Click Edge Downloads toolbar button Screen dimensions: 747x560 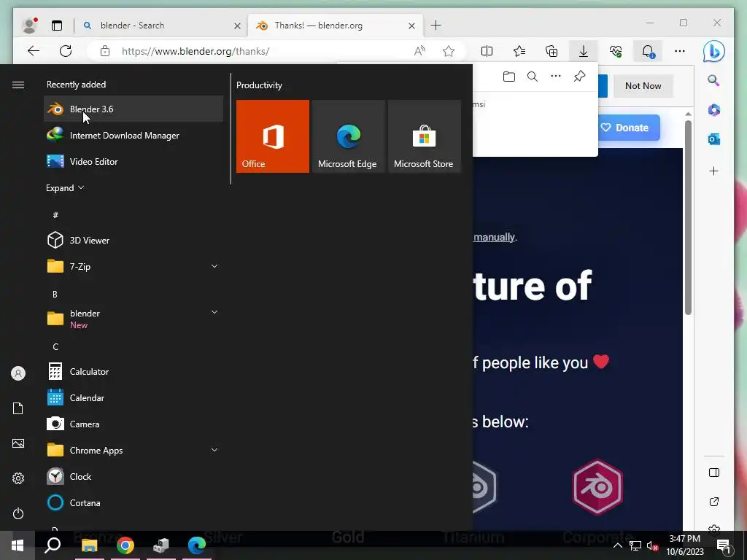tap(583, 51)
